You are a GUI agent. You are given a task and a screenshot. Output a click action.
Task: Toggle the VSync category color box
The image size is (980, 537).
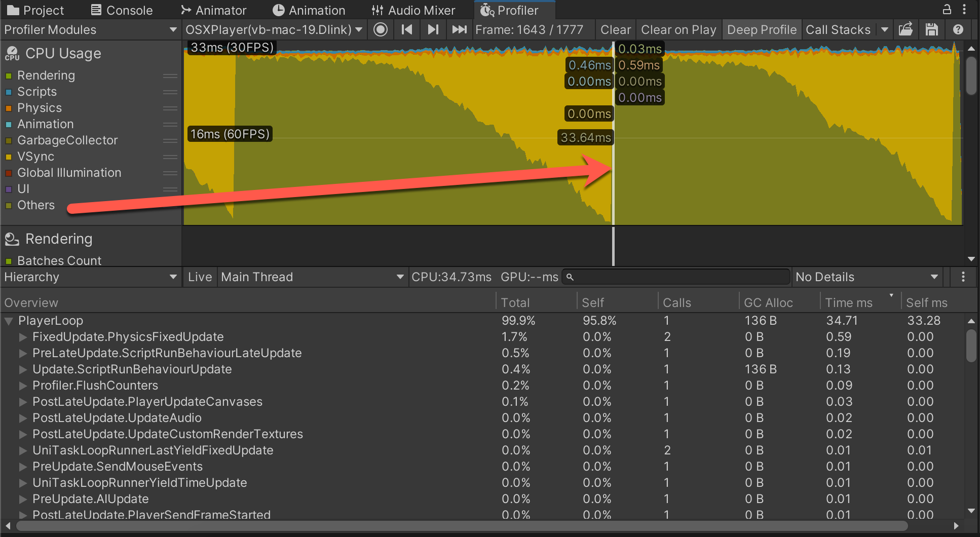tap(9, 157)
